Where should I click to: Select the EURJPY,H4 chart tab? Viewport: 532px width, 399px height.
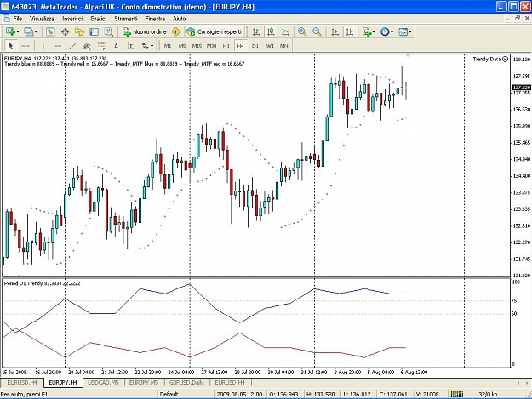pos(63,382)
